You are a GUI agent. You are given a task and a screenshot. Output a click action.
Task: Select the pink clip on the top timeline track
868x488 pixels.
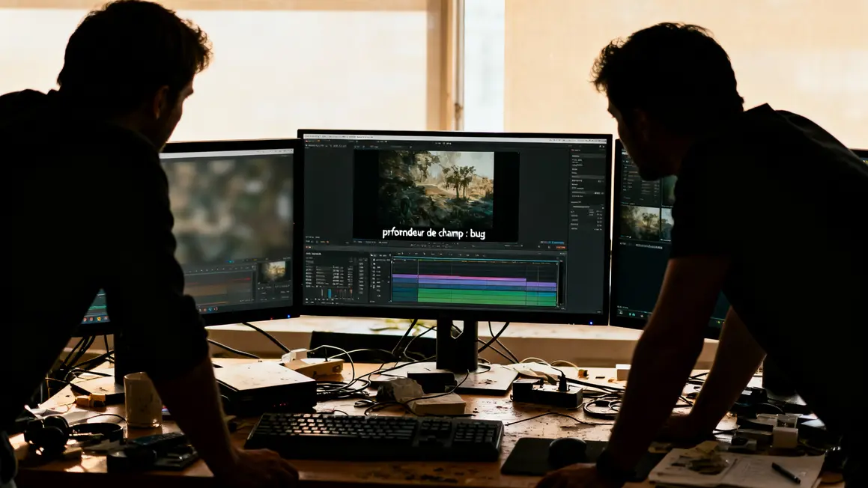point(473,277)
